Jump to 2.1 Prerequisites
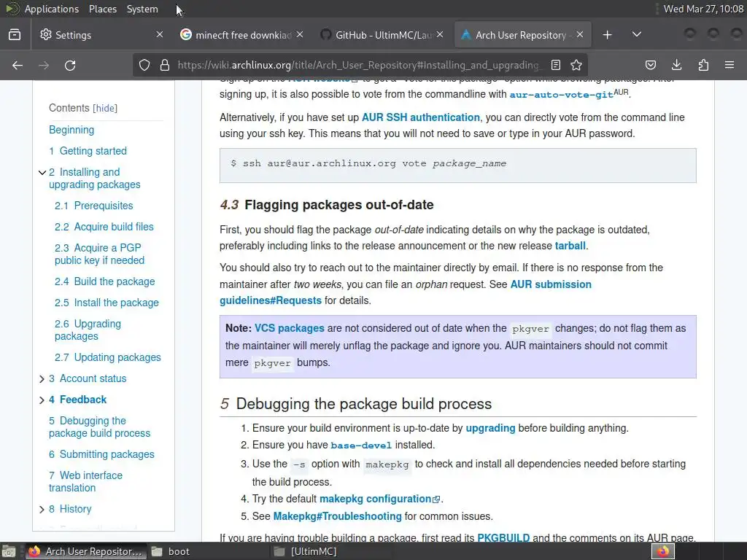The image size is (747, 560). pyautogui.click(x=94, y=206)
